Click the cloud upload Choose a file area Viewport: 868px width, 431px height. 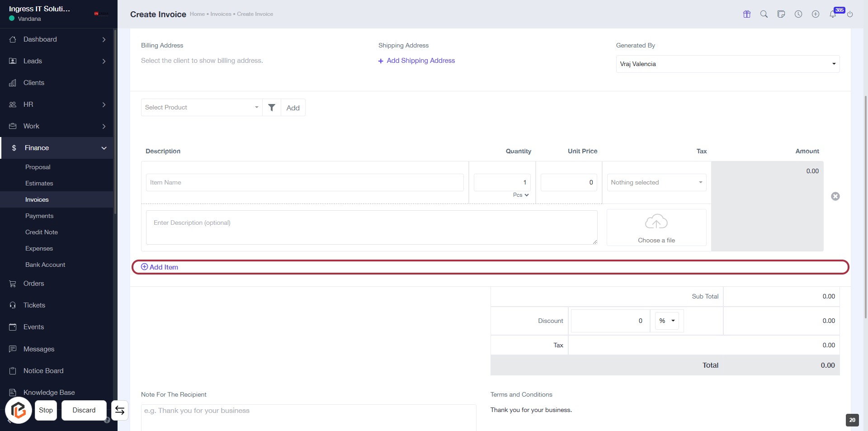click(x=656, y=227)
